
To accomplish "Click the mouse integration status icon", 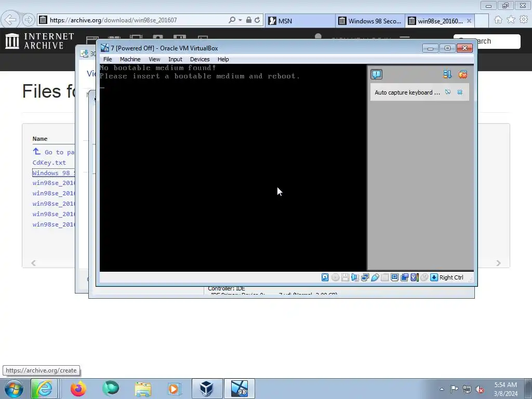I will (x=424, y=277).
